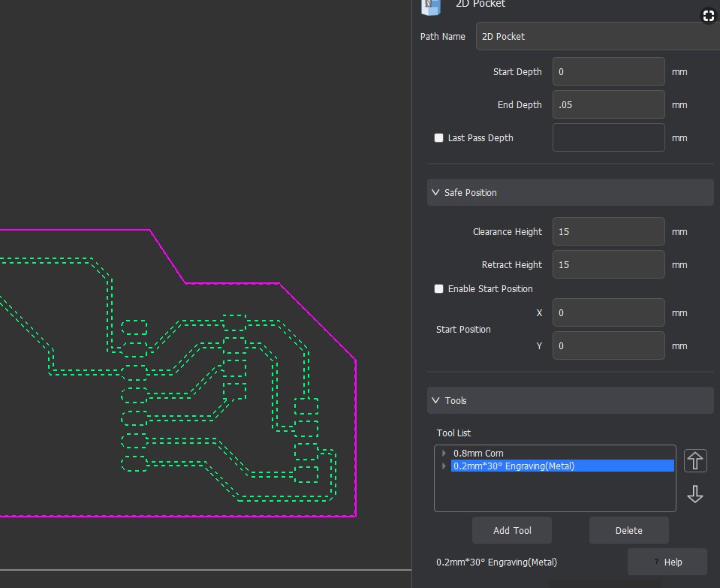Click the Retract Height input field
The width and height of the screenshot is (720, 588).
coord(608,264)
